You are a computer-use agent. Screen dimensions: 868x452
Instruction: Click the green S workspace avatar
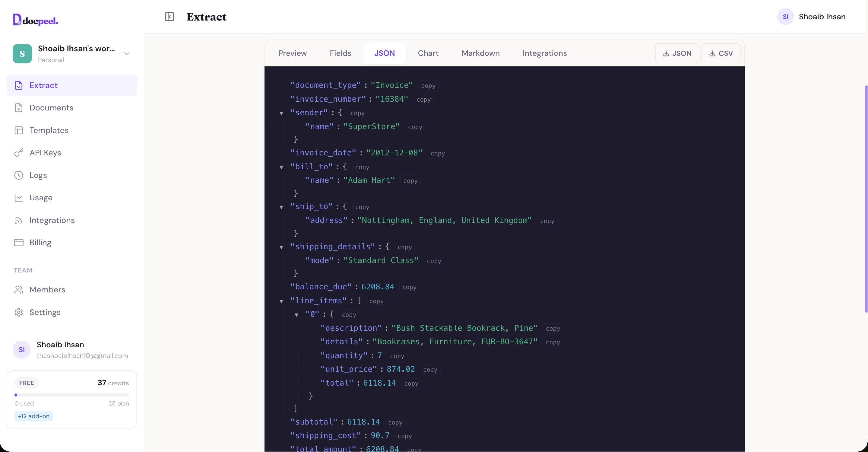pyautogui.click(x=22, y=54)
